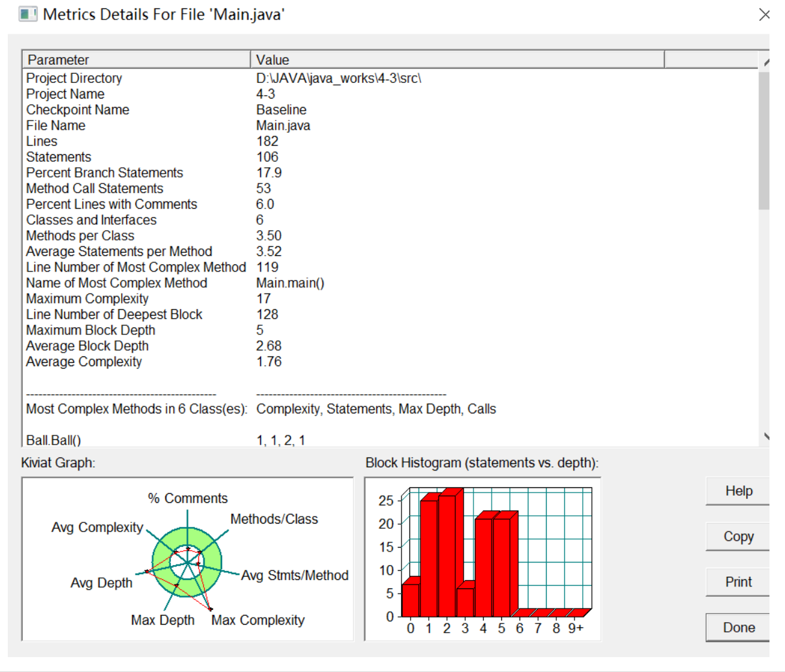This screenshot has width=785, height=672.
Task: Click the Kiviat graph circular chart
Action: pos(187,562)
